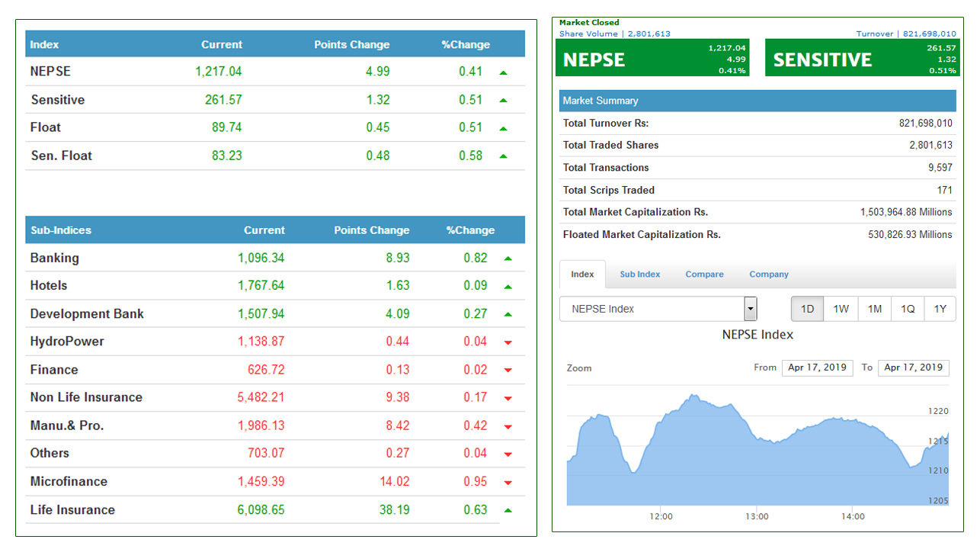Click NEPSE current value 1,217.04 in table

pos(219,71)
